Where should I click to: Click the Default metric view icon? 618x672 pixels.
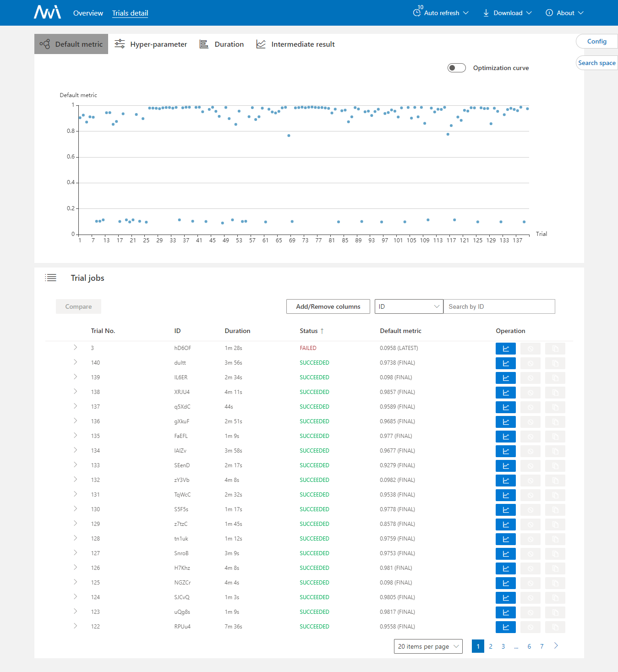tap(45, 44)
